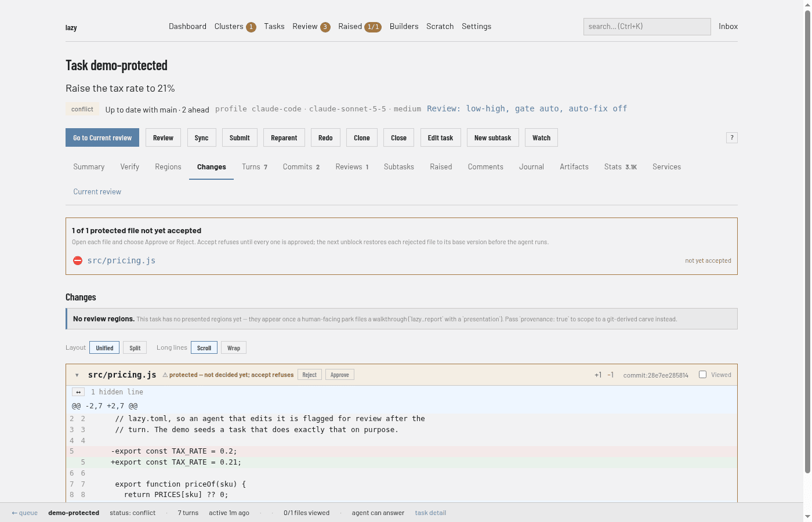
Task: Click the Review action button
Action: (x=163, y=137)
